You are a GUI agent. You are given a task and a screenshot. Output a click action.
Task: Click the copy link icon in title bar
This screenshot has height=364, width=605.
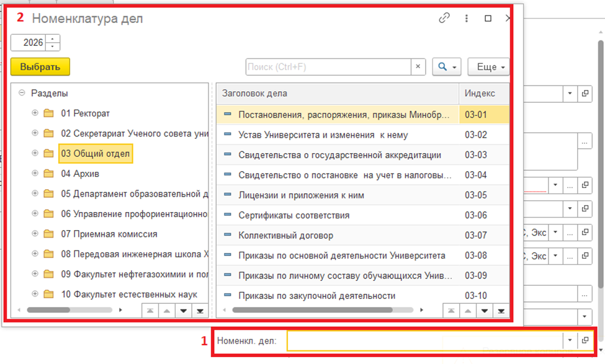(444, 19)
